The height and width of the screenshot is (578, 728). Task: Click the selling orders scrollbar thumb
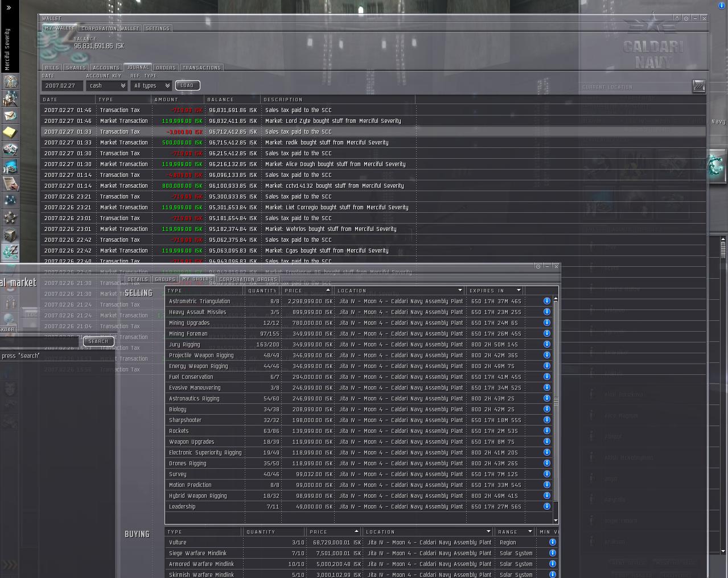(556, 401)
